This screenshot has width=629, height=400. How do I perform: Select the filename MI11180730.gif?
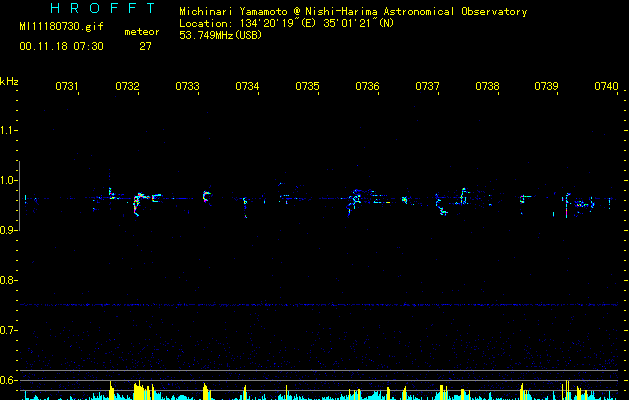61,26
